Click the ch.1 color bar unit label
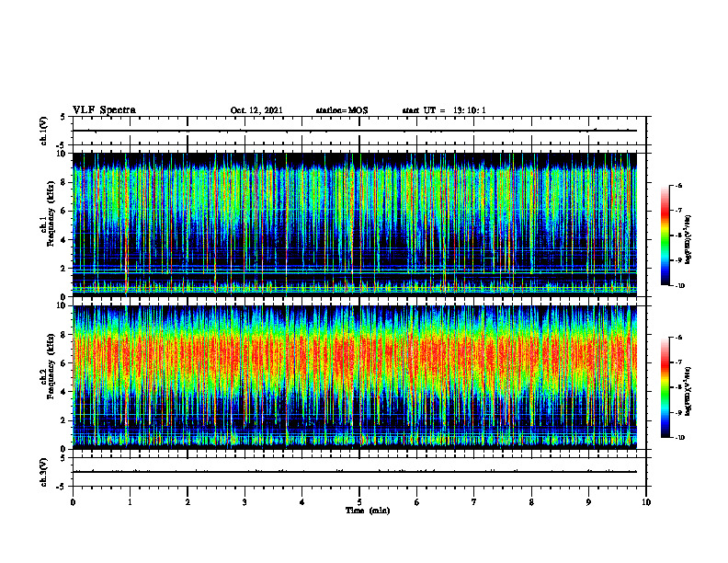 pyautogui.click(x=688, y=239)
